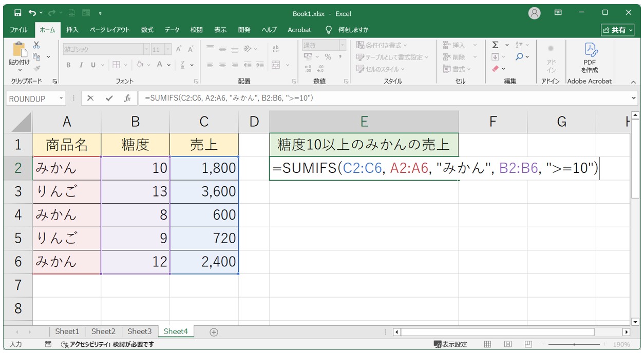Click the Undo arrow in the quick access toolbar
The height and width of the screenshot is (353, 644).
pos(33,13)
